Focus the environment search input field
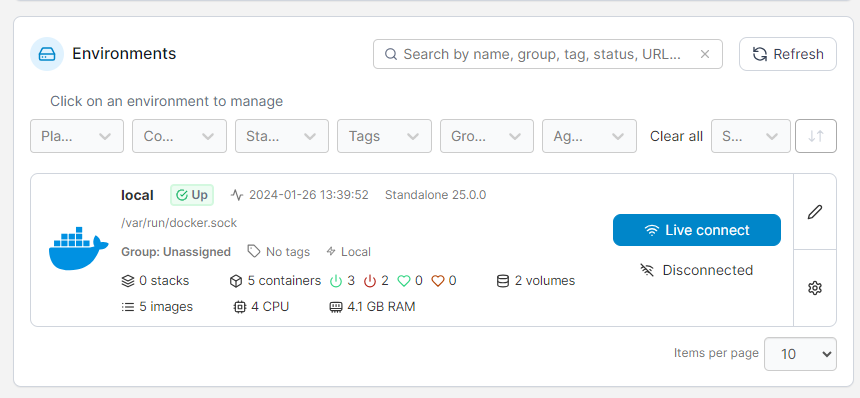 click(x=547, y=54)
